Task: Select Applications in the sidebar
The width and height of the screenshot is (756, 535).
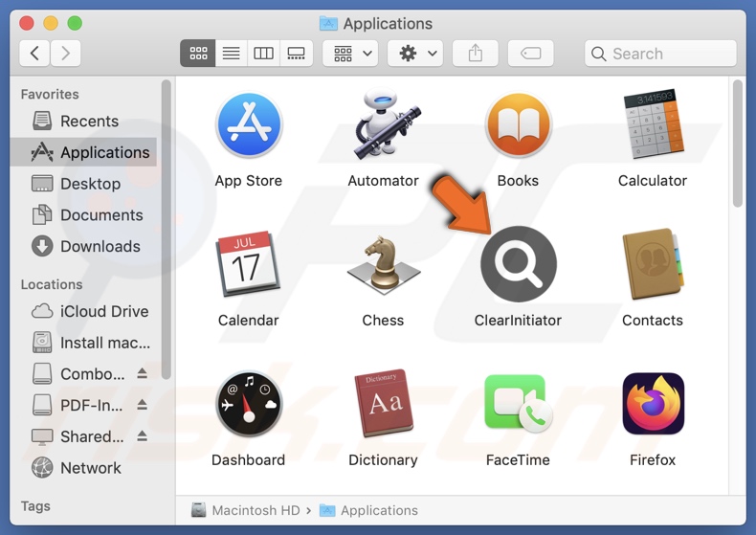Action: point(83,152)
